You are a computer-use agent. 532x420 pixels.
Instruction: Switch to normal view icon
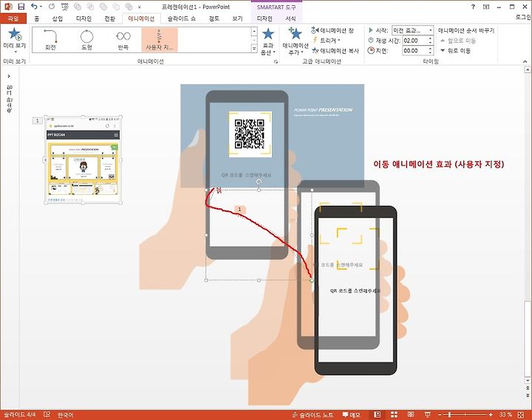(378, 415)
